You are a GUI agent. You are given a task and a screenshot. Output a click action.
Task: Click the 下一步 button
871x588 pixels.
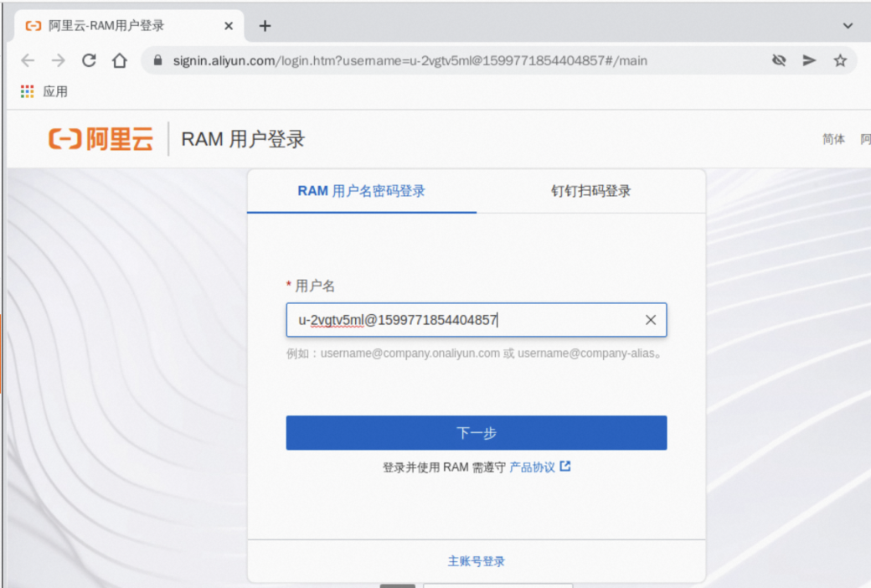(x=476, y=433)
